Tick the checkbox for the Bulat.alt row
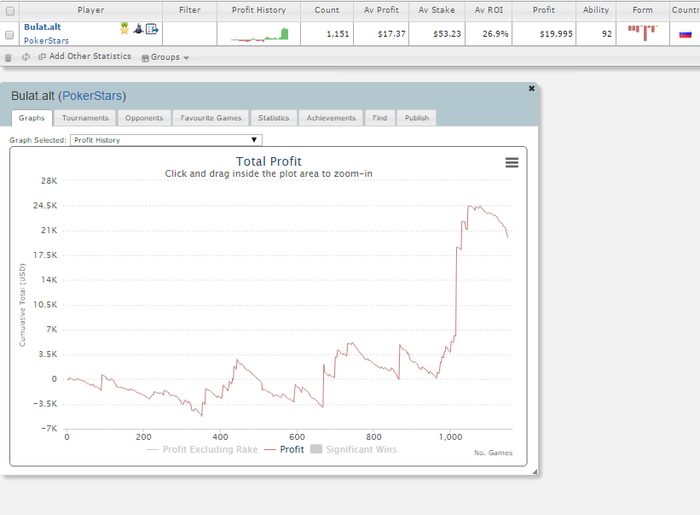700x515 pixels. click(x=9, y=35)
